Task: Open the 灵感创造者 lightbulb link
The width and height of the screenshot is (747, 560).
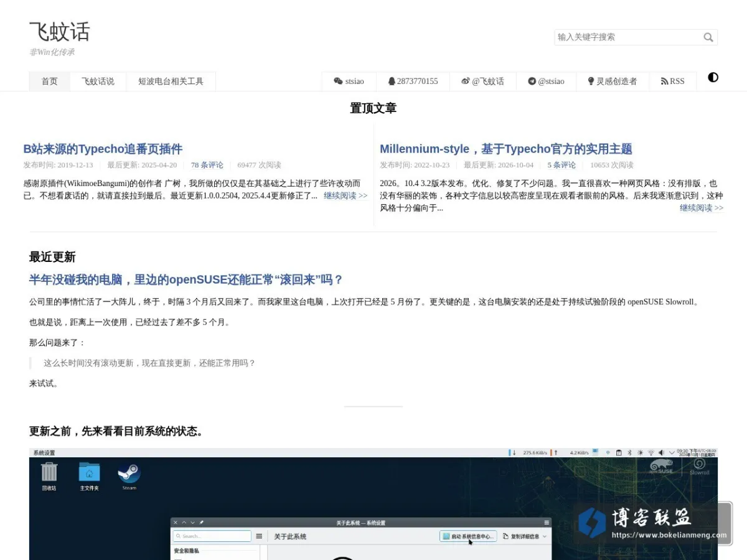Action: tap(613, 82)
